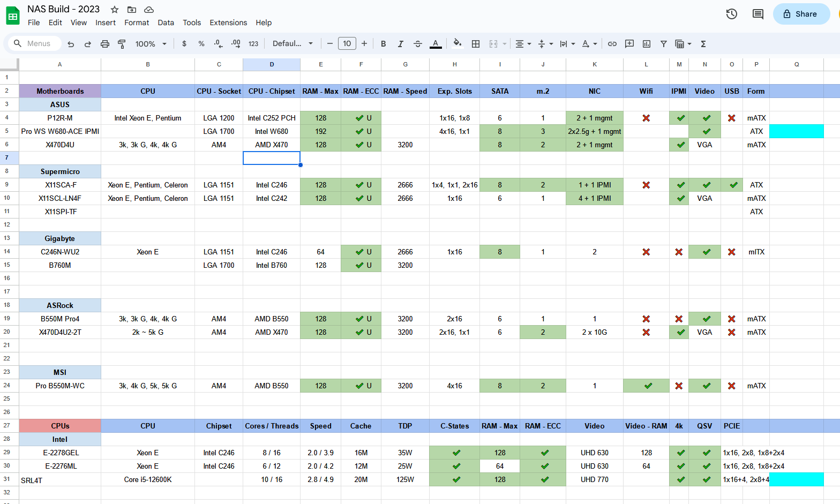Open the Tools menu
This screenshot has width=840, height=504.
click(192, 22)
